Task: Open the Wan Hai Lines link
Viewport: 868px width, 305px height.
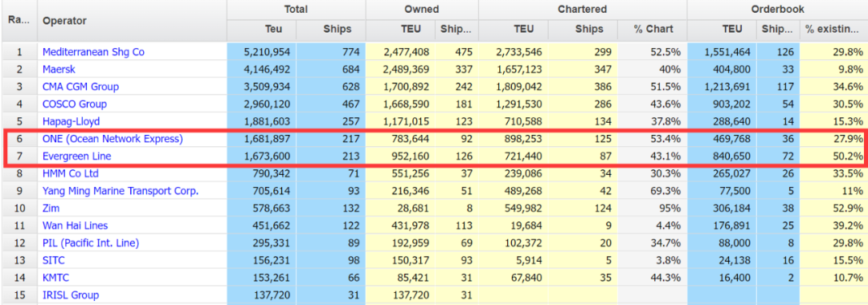Action: tap(75, 226)
